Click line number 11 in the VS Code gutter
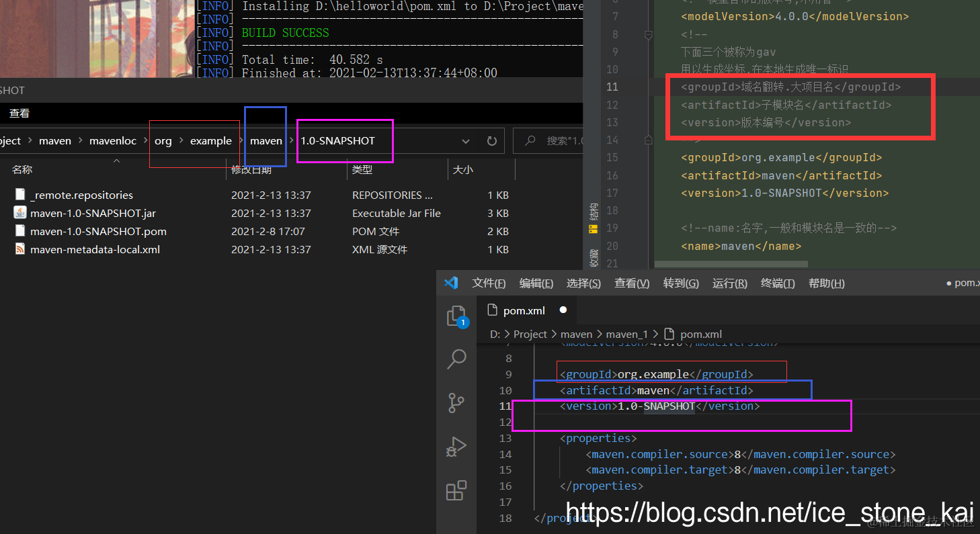 tap(505, 406)
